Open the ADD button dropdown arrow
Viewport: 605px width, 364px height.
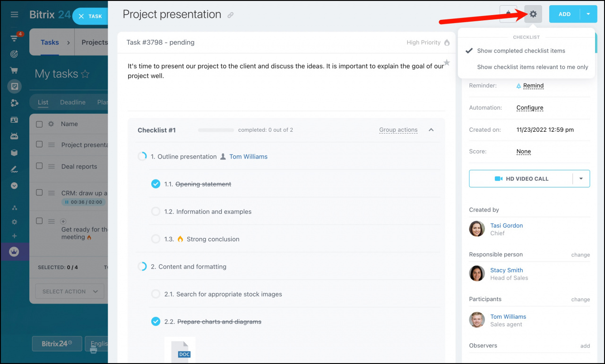tap(588, 14)
